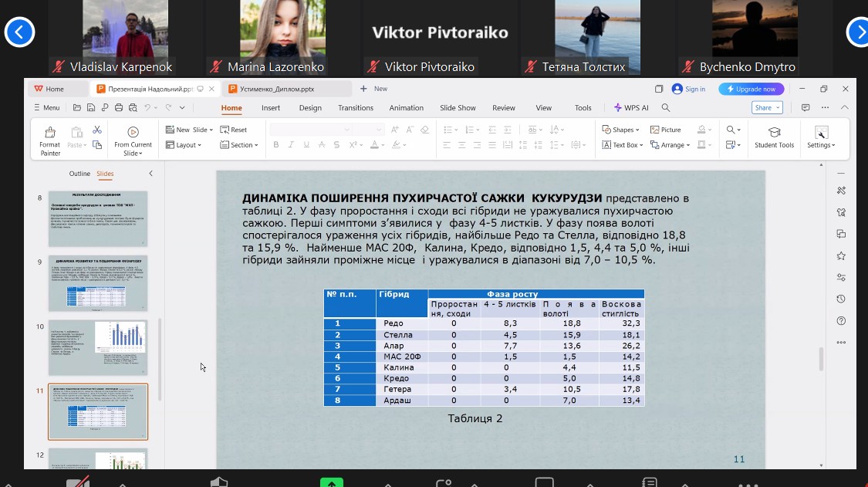Click the Open folder icon in quick access

(77, 107)
